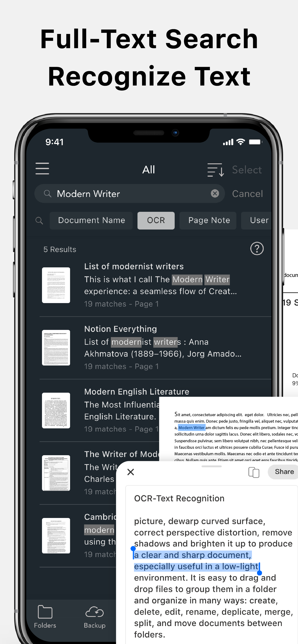Open the sort order options

coord(216,170)
